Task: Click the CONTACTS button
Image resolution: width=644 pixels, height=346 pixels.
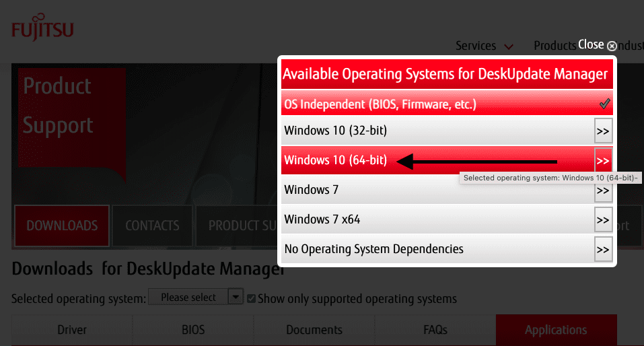Action: [x=152, y=226]
